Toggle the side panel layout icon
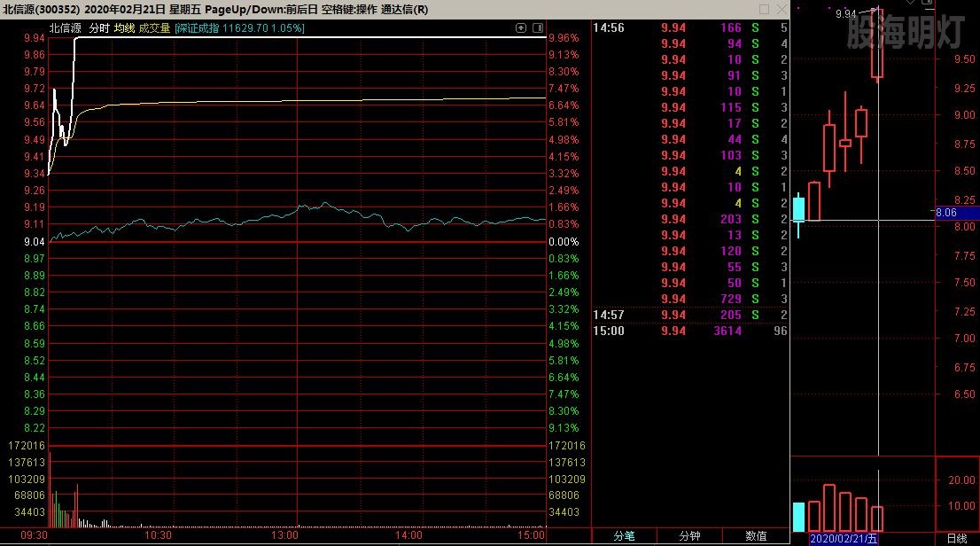 [x=538, y=28]
